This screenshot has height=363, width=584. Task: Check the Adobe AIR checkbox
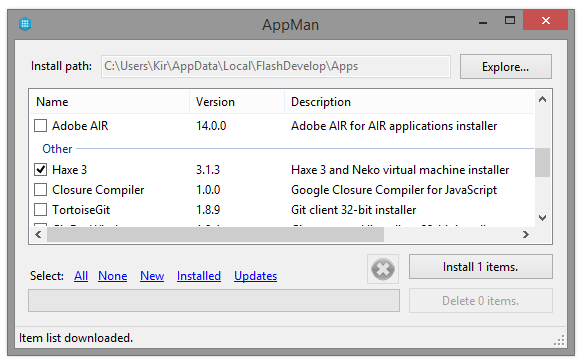point(40,126)
